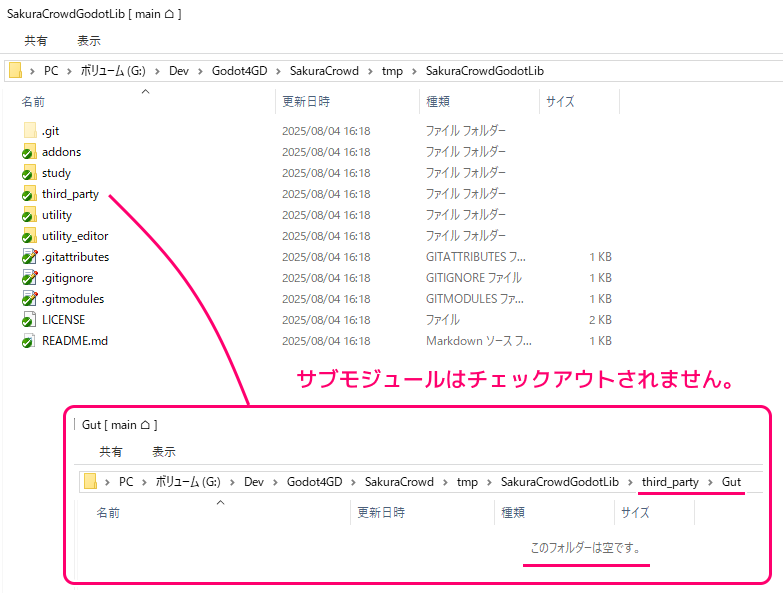Select the study folder icon
Image resolution: width=783 pixels, height=593 pixels.
click(x=29, y=173)
